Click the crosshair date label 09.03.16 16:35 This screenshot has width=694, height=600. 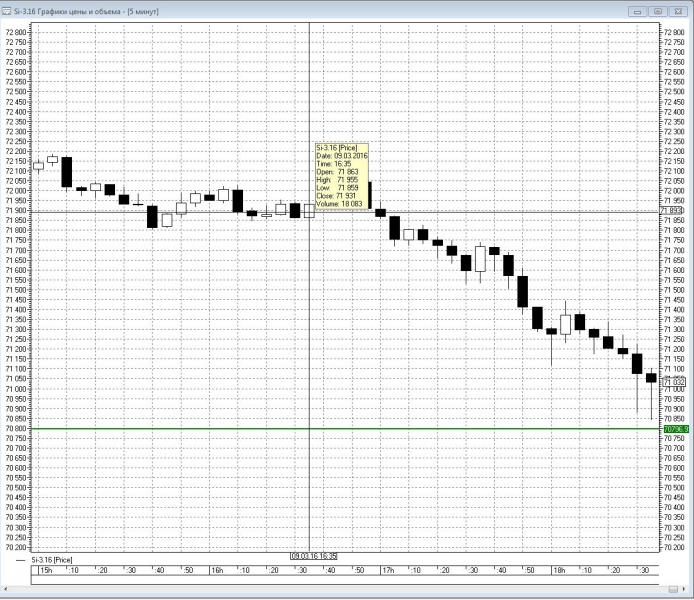click(x=314, y=556)
